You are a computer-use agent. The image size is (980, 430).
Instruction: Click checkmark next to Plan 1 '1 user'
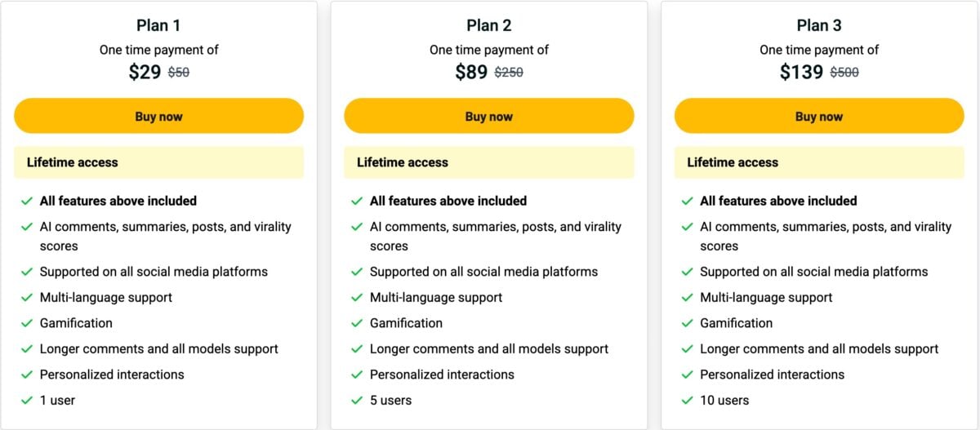pos(27,401)
